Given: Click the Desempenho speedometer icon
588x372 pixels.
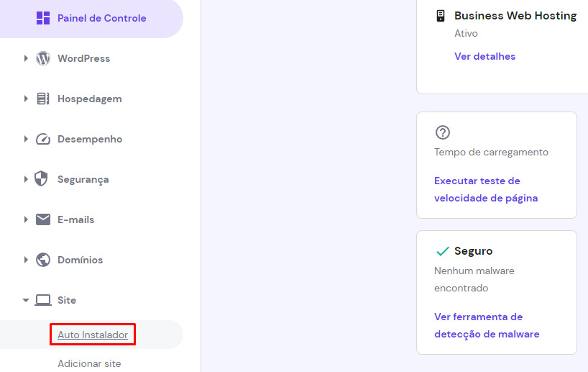Looking at the screenshot, I should tap(43, 139).
